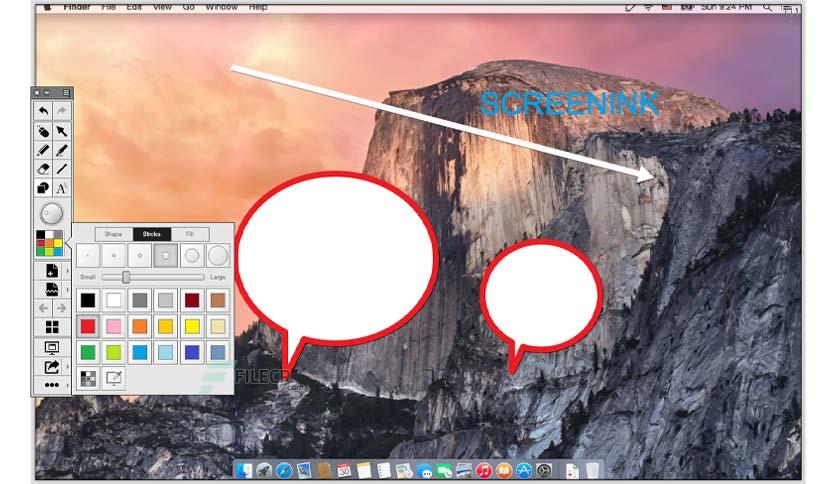Open Safari from the Dock
The image size is (836, 484).
(284, 471)
